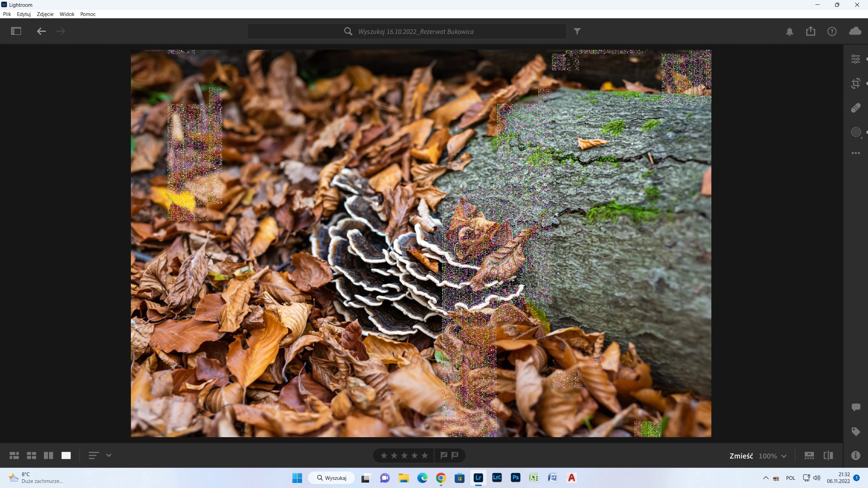Click the Zmieść fit button

[x=741, y=456]
